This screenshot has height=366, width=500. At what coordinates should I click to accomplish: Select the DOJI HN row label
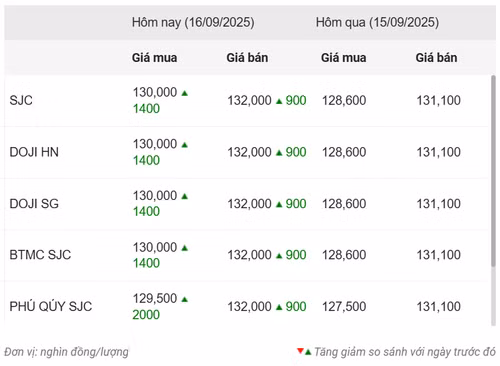click(x=34, y=152)
